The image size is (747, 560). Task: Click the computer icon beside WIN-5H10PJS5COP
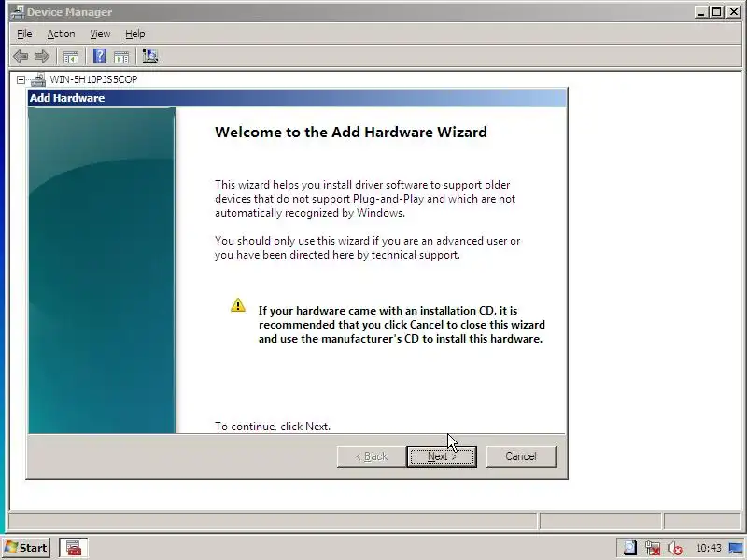(x=38, y=79)
